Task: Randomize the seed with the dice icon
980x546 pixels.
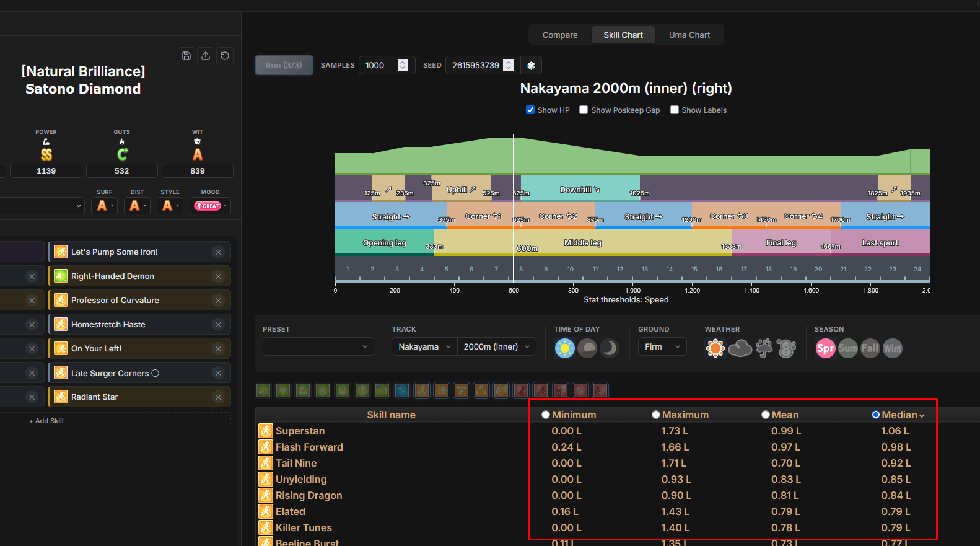Action: (531, 65)
